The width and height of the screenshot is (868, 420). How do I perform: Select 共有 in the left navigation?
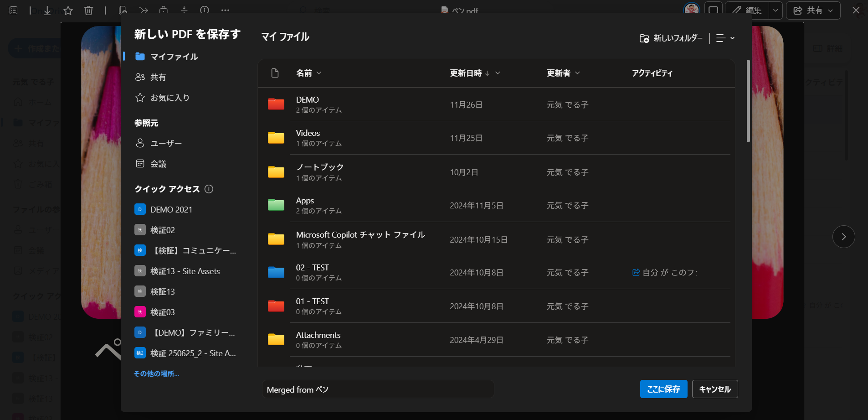click(x=158, y=77)
